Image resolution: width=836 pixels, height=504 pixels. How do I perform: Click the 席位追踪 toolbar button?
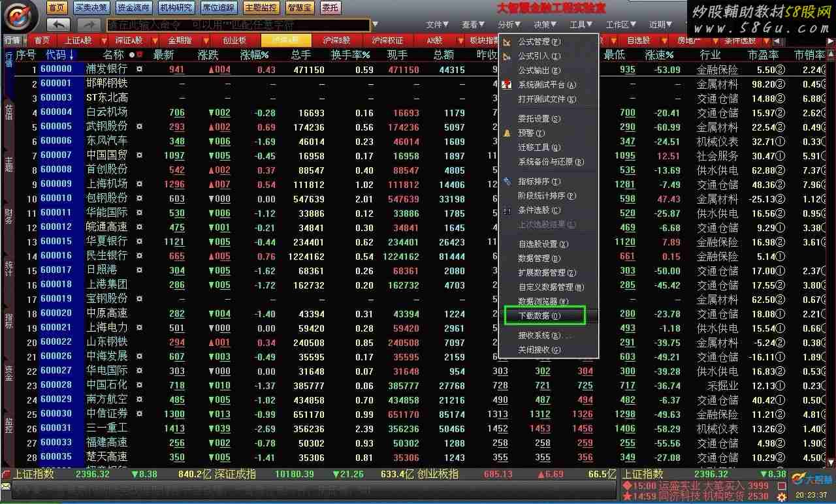(219, 8)
